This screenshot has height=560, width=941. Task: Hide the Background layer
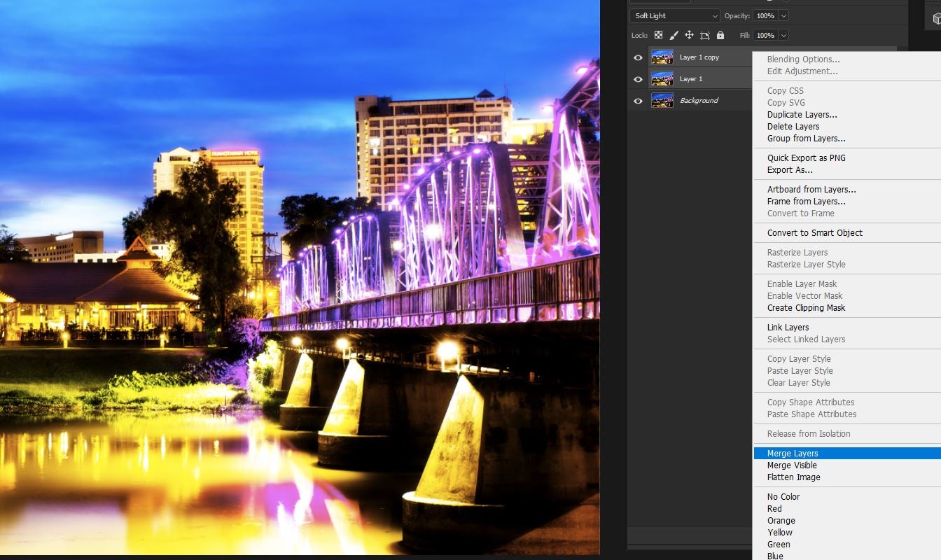coord(637,101)
